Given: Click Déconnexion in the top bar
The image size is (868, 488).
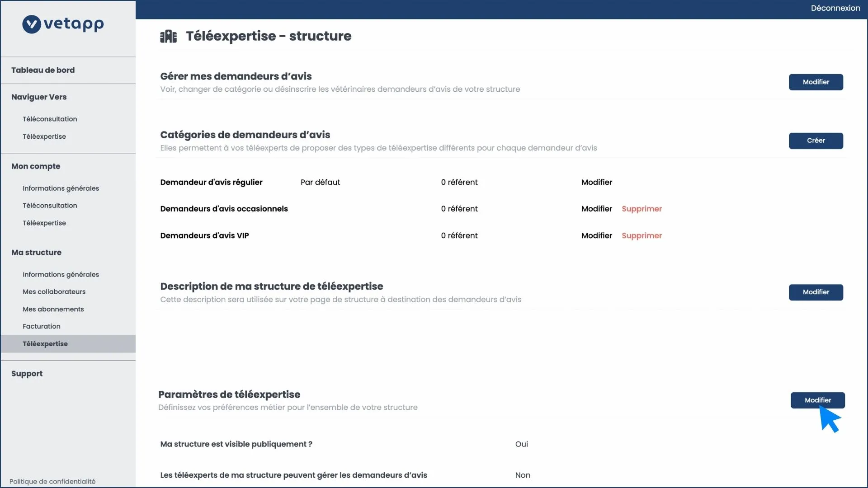Looking at the screenshot, I should pos(835,8).
